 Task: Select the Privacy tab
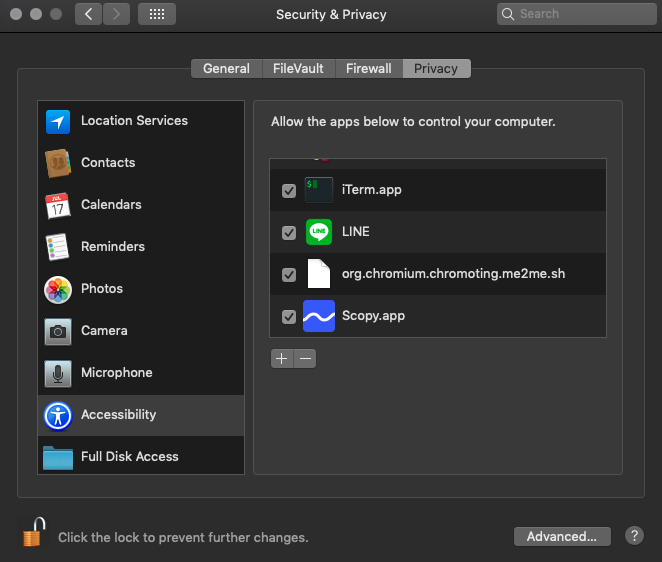tap(436, 68)
